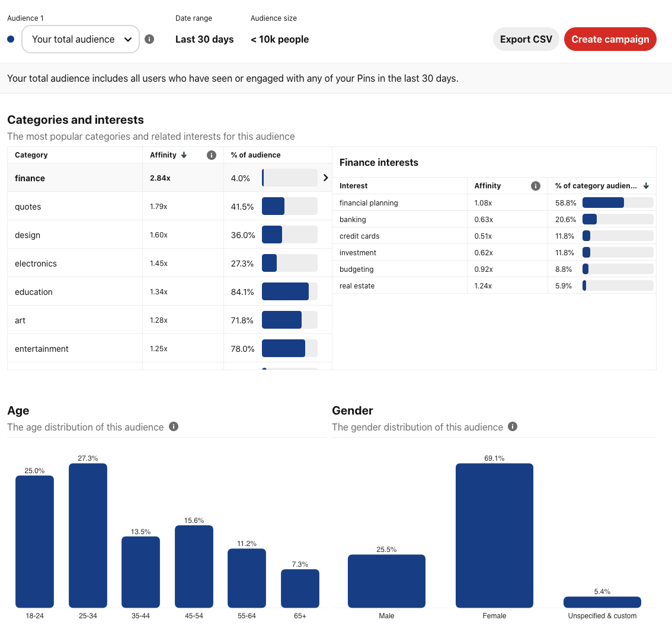672x639 pixels.
Task: Export audience data as CSV
Action: pos(526,39)
